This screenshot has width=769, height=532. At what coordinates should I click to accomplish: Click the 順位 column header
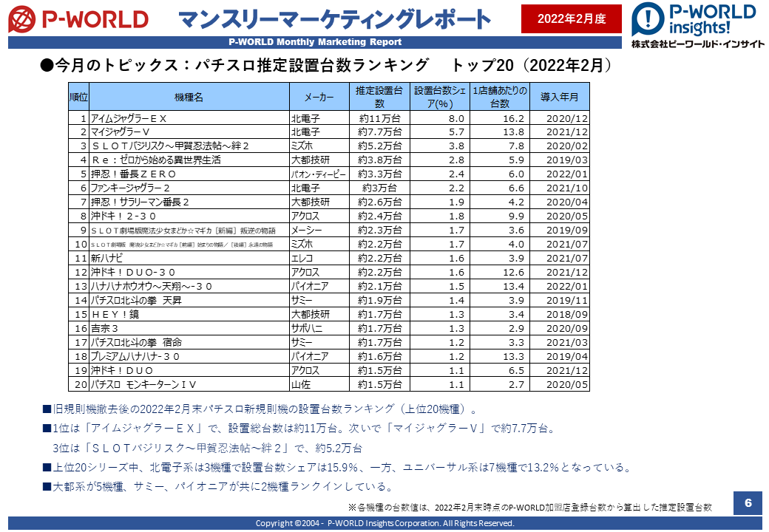(x=78, y=97)
